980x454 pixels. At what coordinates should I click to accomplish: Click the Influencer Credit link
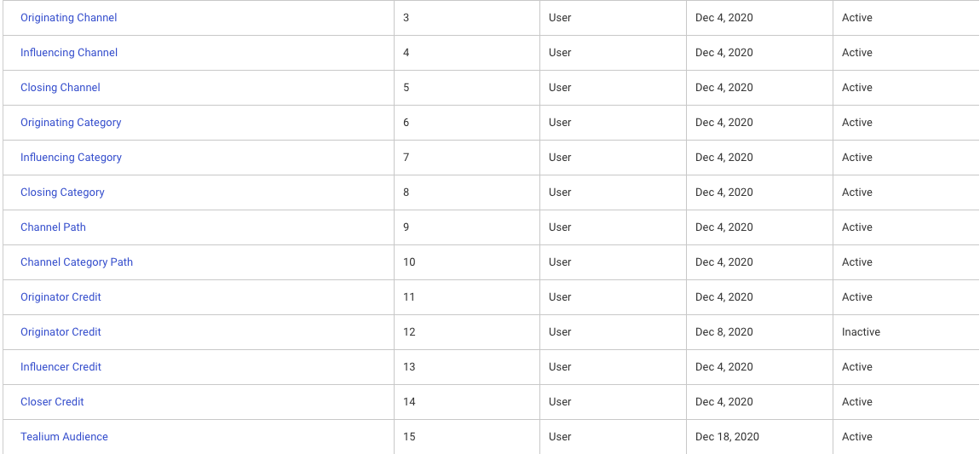61,367
